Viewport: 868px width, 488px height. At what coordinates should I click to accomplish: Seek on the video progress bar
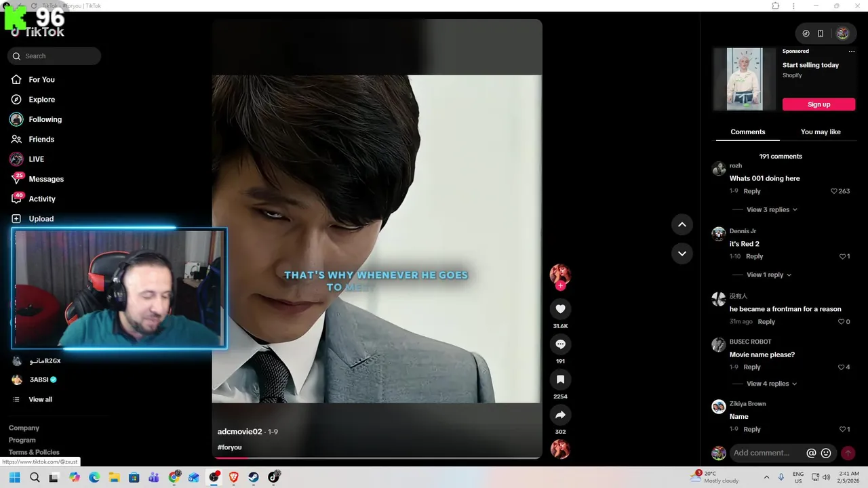[377, 457]
